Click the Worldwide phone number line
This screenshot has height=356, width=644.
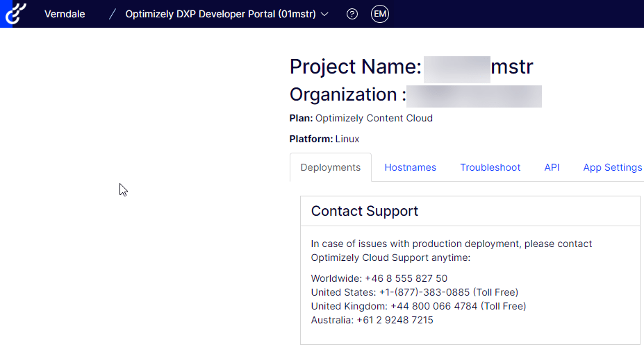coord(379,278)
